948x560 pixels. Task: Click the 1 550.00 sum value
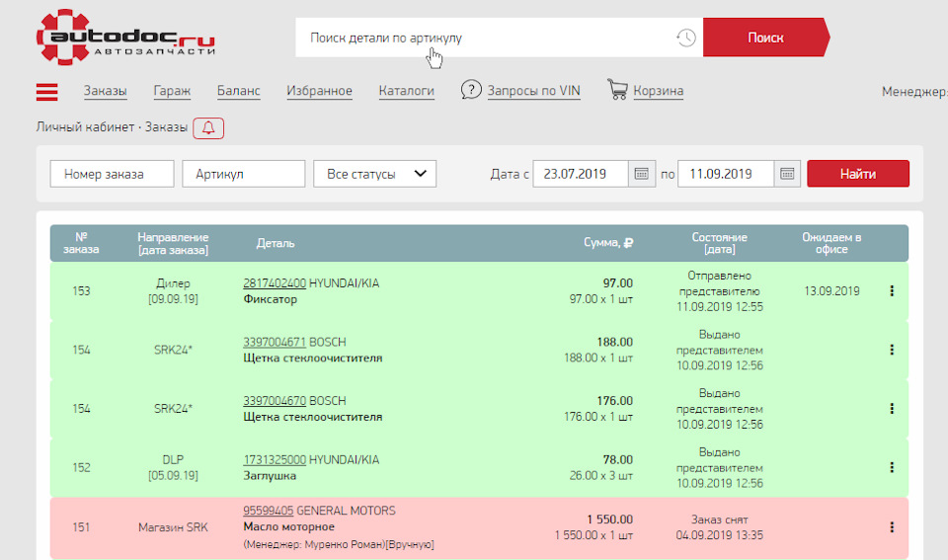pyautogui.click(x=609, y=520)
